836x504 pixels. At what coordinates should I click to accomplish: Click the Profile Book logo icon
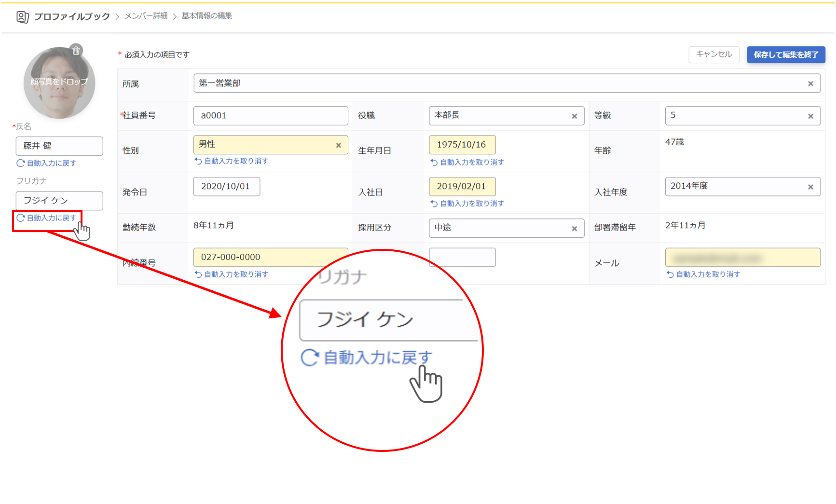pyautogui.click(x=22, y=17)
